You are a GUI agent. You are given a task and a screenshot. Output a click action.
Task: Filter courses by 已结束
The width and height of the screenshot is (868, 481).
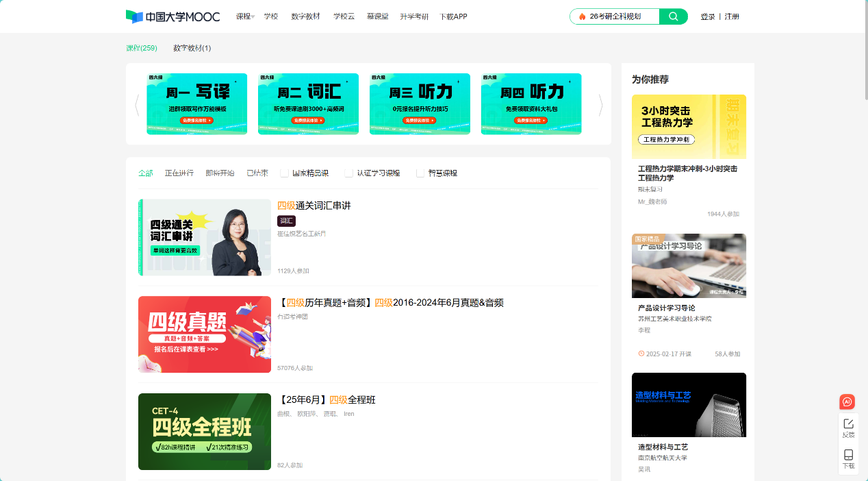(257, 173)
